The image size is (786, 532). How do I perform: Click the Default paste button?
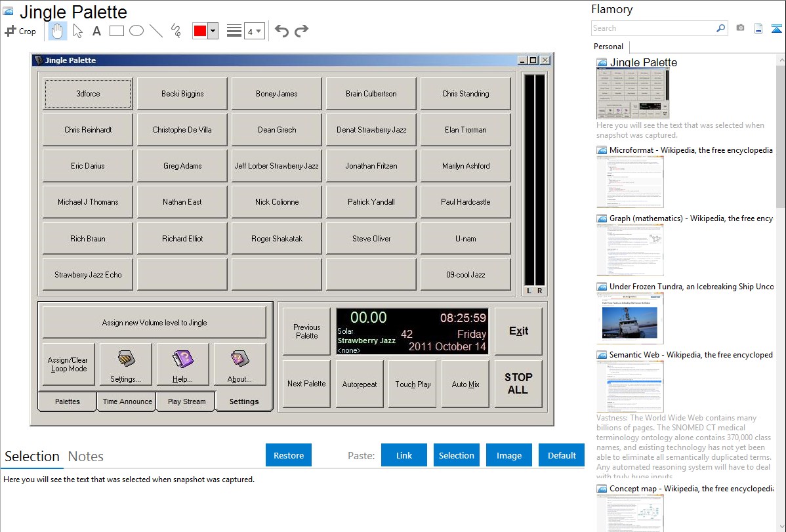click(562, 455)
